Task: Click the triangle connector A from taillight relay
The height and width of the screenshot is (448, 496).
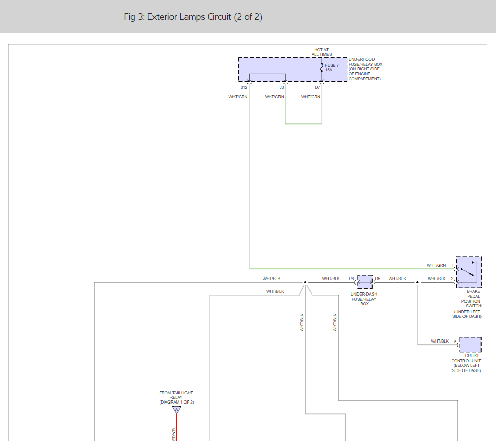Action: click(x=177, y=410)
